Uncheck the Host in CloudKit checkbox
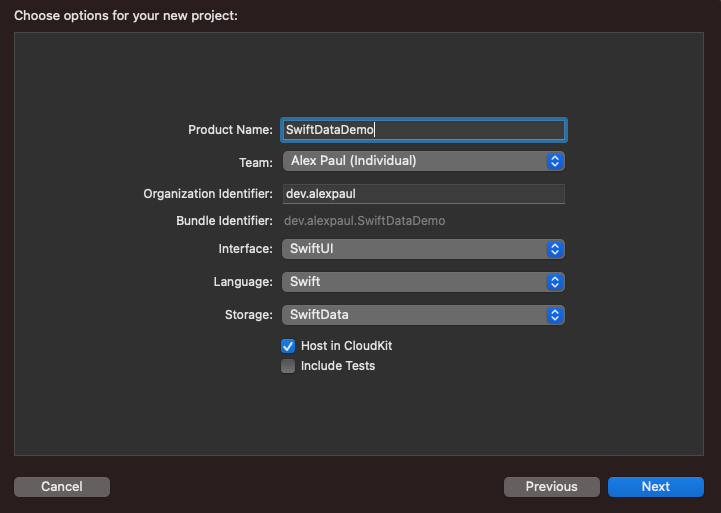 [288, 346]
